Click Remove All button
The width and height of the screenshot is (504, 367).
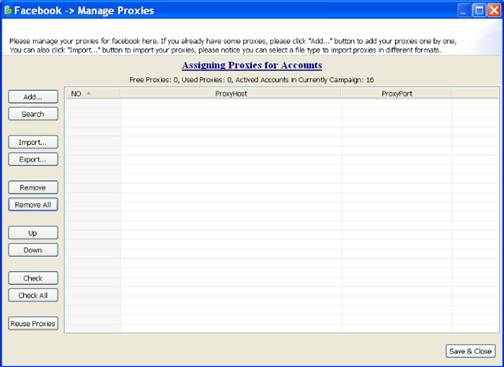coord(33,205)
